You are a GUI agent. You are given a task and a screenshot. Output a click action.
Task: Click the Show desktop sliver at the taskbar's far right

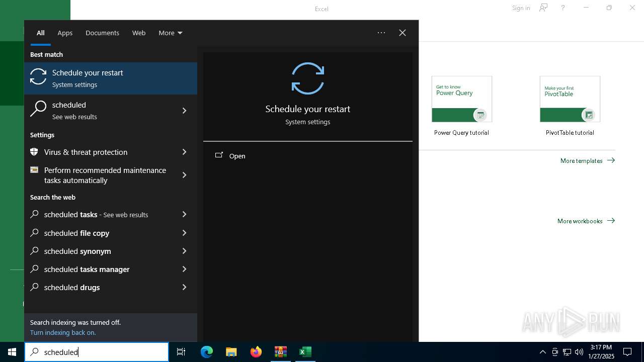(642, 352)
